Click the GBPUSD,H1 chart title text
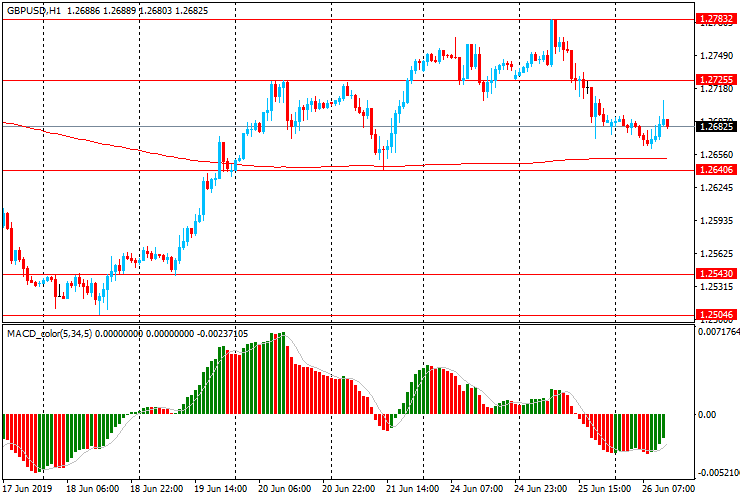This screenshot has width=740, height=500. click(34, 10)
